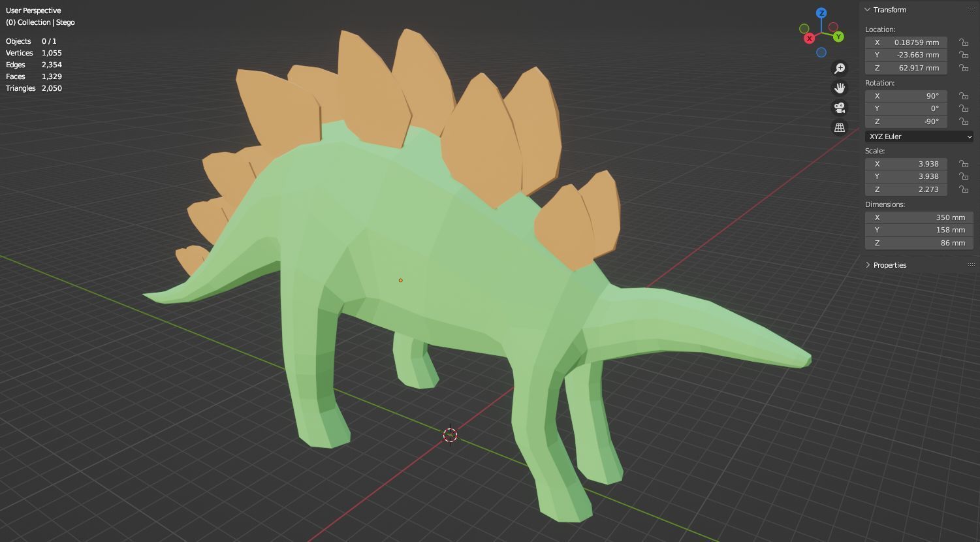
Task: Click the 3D cursor at world origin
Action: [450, 436]
